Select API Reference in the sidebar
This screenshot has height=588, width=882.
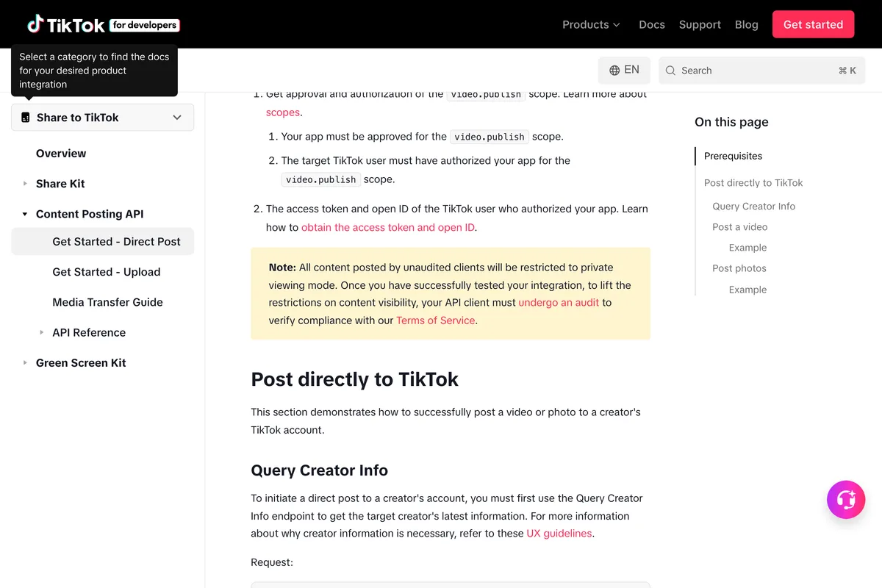click(89, 332)
